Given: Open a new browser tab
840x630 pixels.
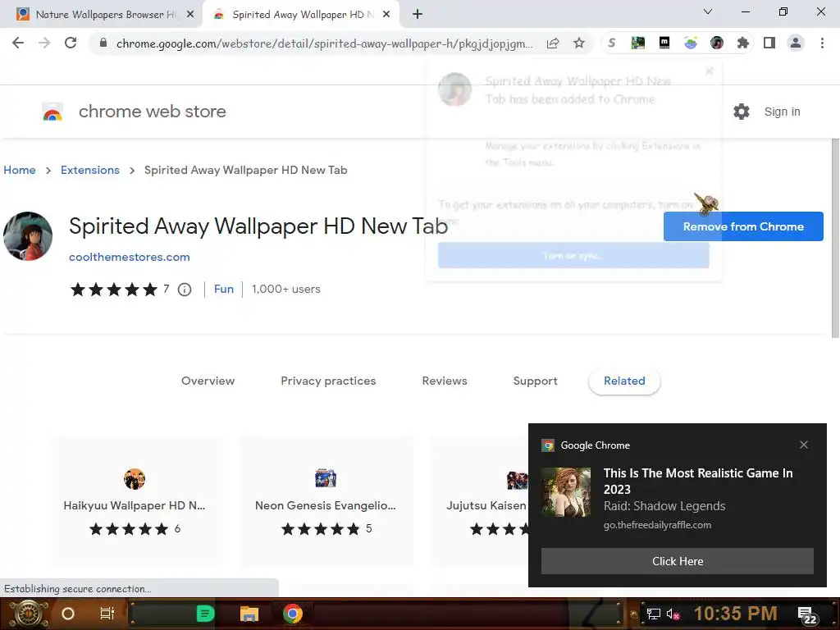Looking at the screenshot, I should coord(418,14).
